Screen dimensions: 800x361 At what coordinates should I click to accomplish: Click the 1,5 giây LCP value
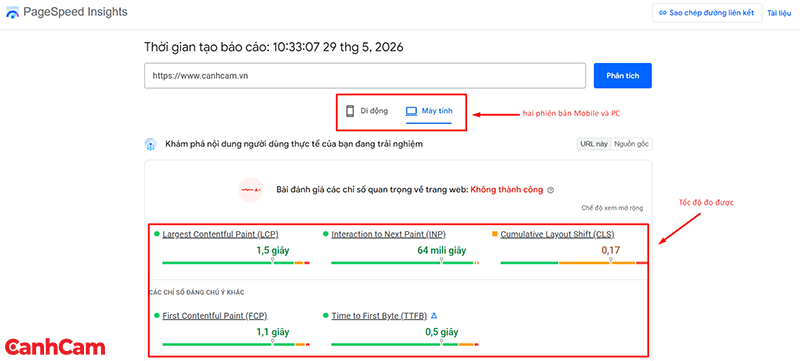click(273, 250)
